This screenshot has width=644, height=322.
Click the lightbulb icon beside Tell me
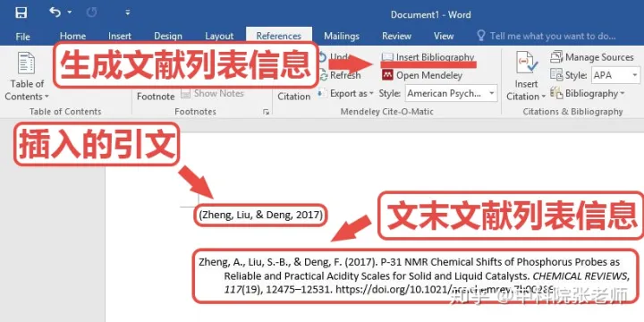[x=481, y=36]
